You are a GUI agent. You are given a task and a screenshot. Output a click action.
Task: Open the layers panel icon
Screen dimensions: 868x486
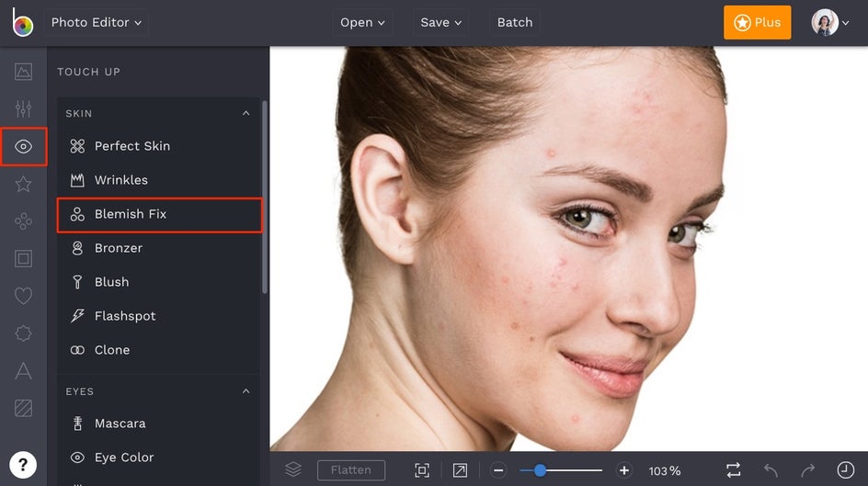pyautogui.click(x=293, y=470)
